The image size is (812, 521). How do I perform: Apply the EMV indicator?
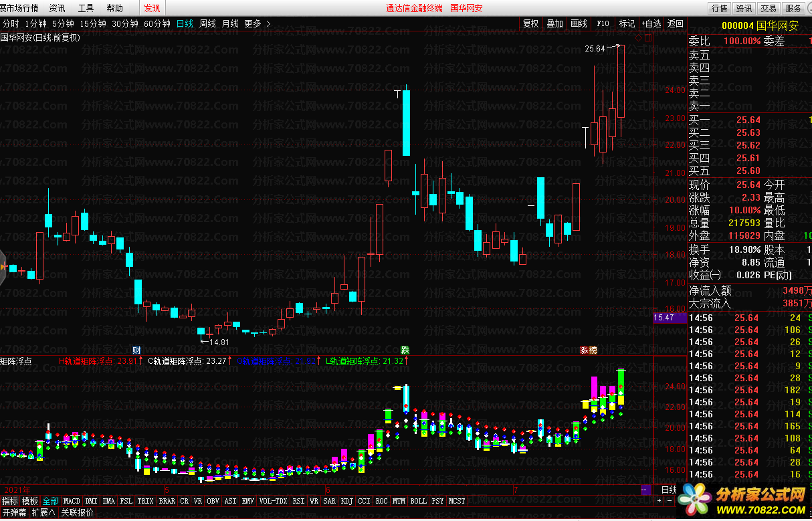click(x=248, y=501)
